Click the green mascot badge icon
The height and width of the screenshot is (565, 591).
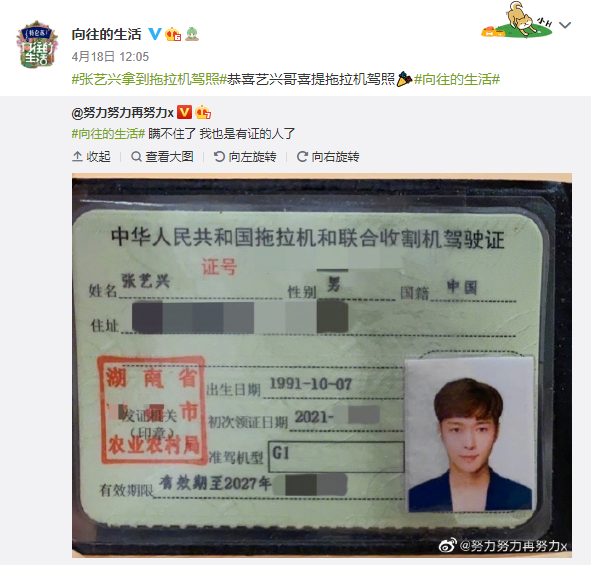click(x=192, y=34)
